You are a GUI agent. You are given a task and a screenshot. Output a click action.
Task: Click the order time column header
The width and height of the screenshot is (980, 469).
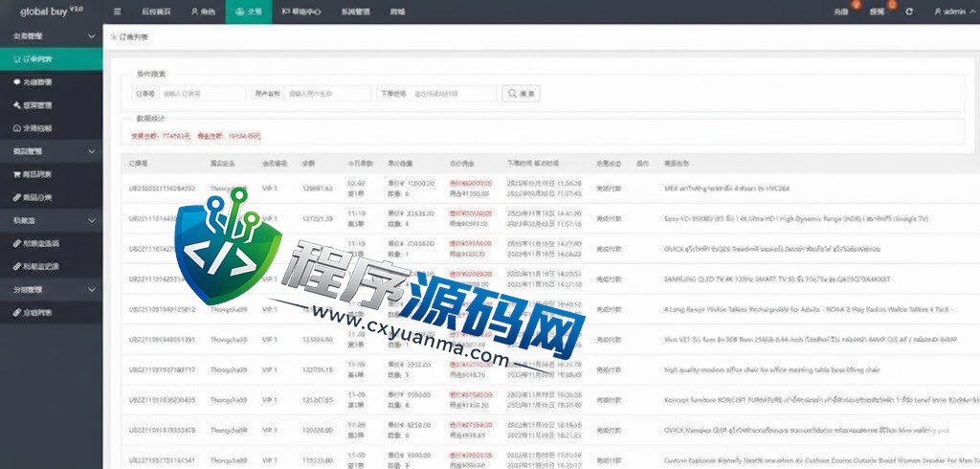[x=532, y=164]
